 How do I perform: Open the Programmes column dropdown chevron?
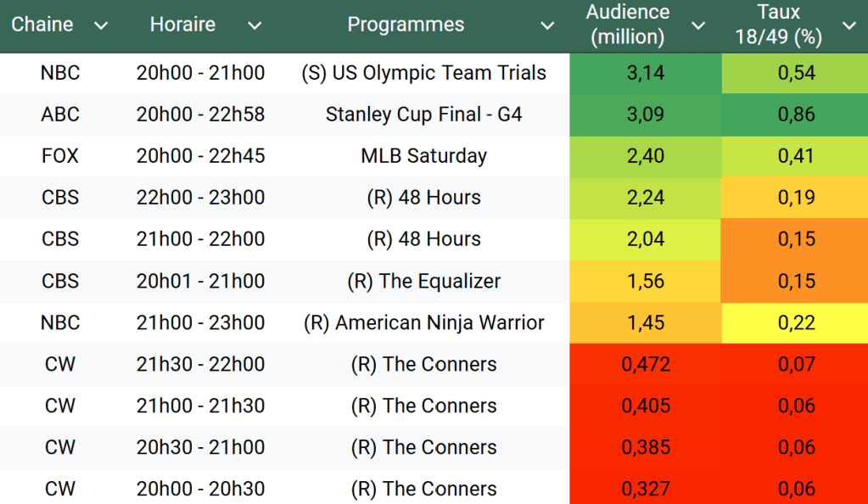(x=547, y=25)
